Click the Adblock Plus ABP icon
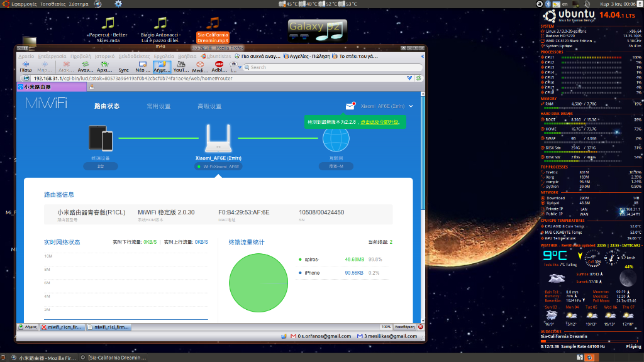 pos(219,66)
